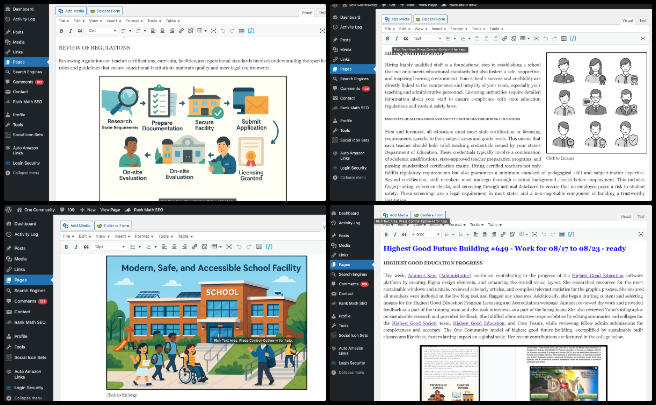Image resolution: width=656 pixels, height=405 pixels.
Task: Apply italic in Review of Regulations editor
Action: [70, 31]
